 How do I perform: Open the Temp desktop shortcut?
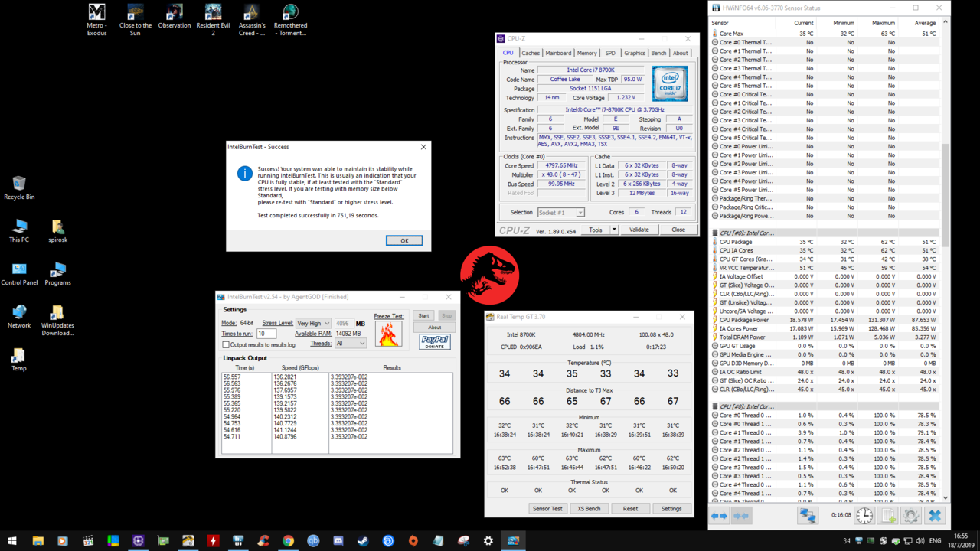tap(19, 359)
